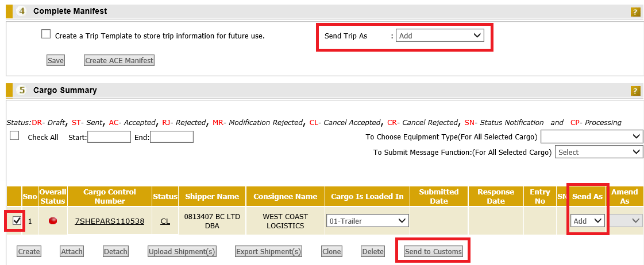The height and width of the screenshot is (265, 644).
Task: Open the Send Trip As dropdown
Action: click(x=440, y=36)
